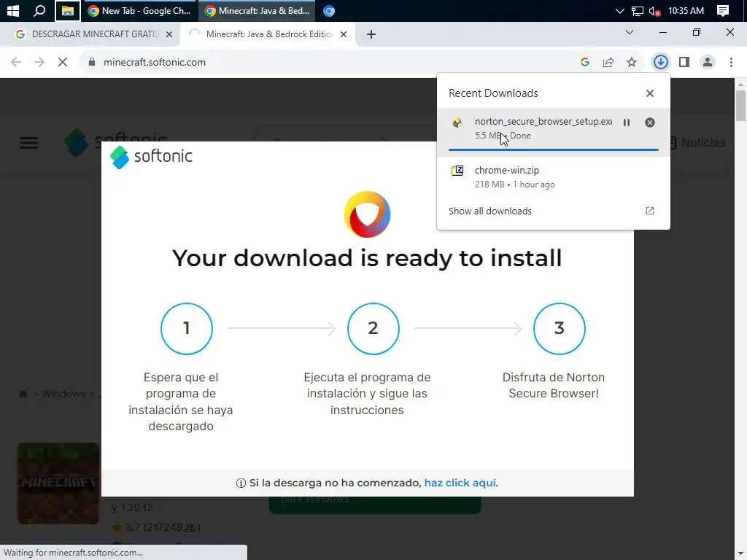Click the norton download progress bar
747x560 pixels.
(x=554, y=149)
